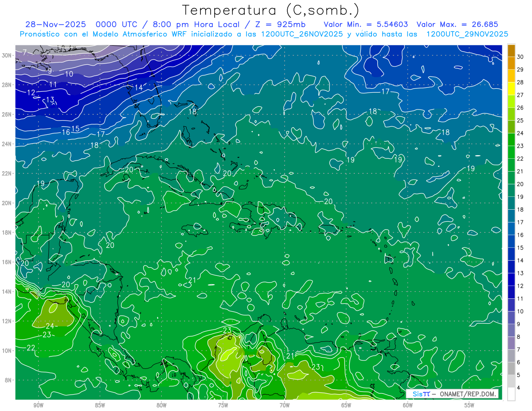
Task: Click the contour label '15' on the map
Action: (x=75, y=129)
